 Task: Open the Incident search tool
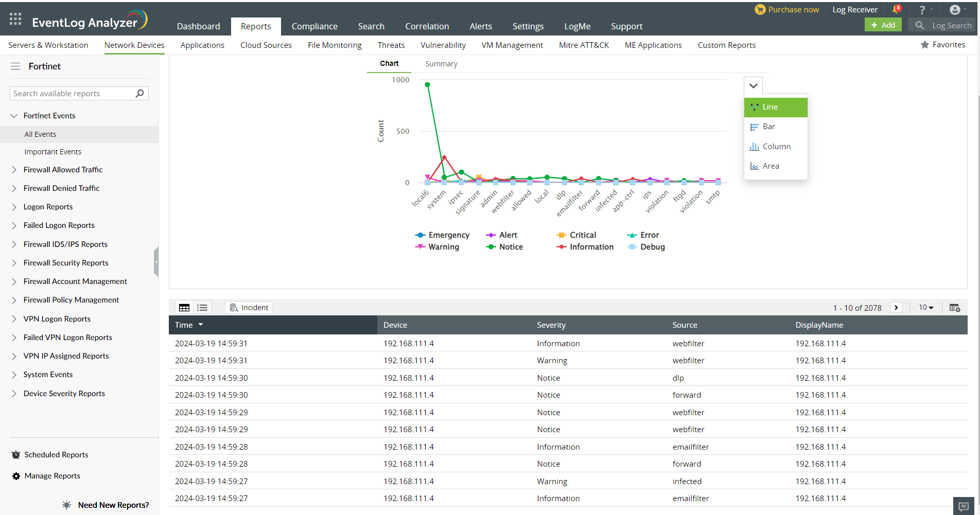tap(249, 307)
